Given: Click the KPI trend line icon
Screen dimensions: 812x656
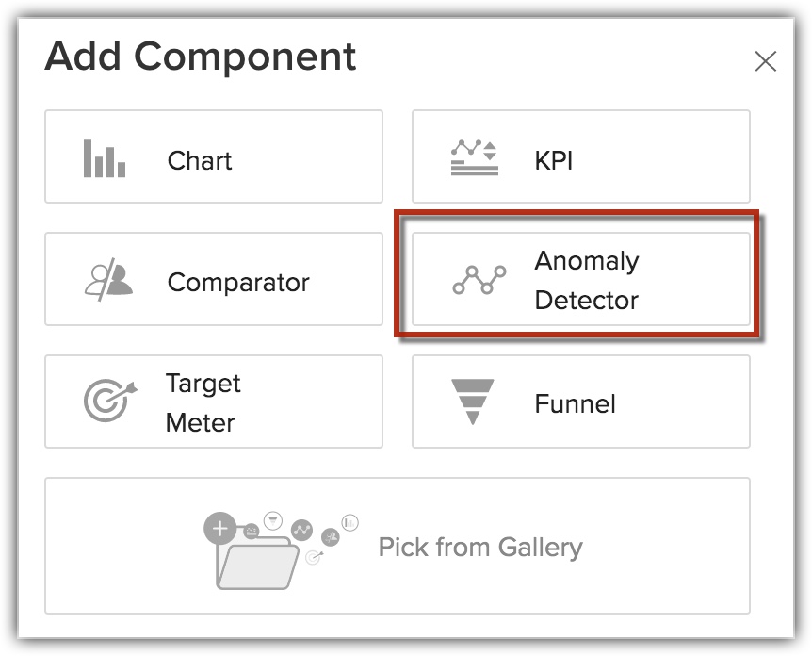Looking at the screenshot, I should tap(473, 158).
